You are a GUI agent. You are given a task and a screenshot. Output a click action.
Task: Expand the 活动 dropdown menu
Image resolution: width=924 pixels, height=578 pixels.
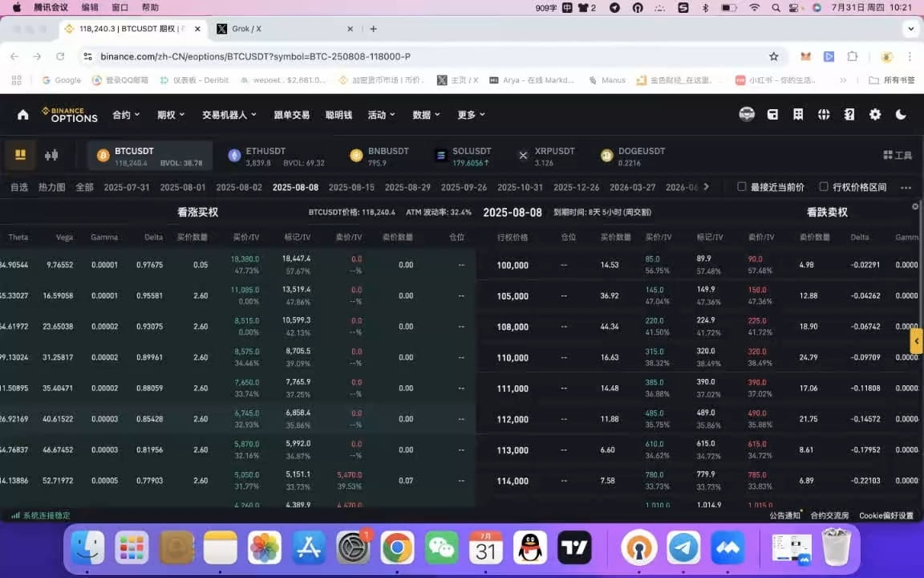click(x=381, y=115)
